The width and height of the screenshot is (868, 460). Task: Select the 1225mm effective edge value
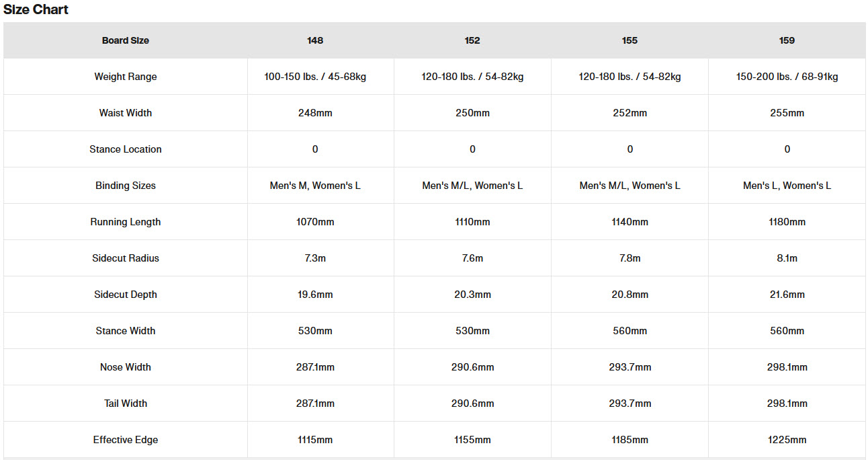click(787, 440)
